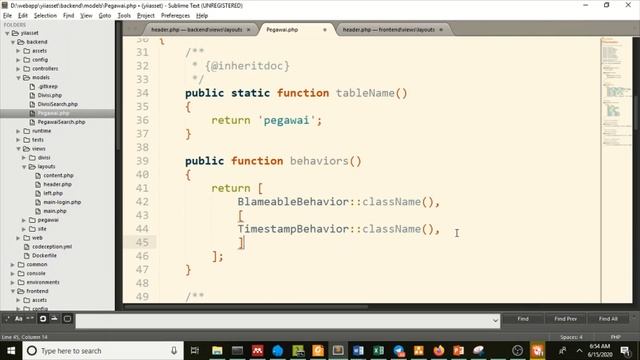Click the taskbar microphone icon

[174, 351]
